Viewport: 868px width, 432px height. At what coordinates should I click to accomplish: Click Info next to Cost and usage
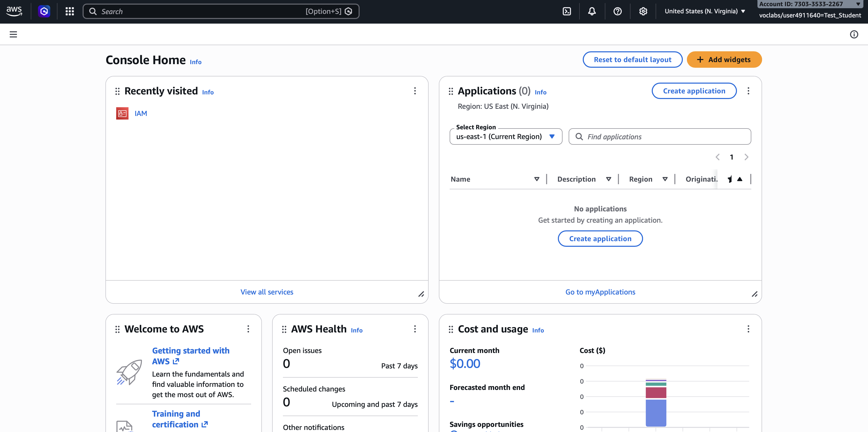tap(538, 331)
